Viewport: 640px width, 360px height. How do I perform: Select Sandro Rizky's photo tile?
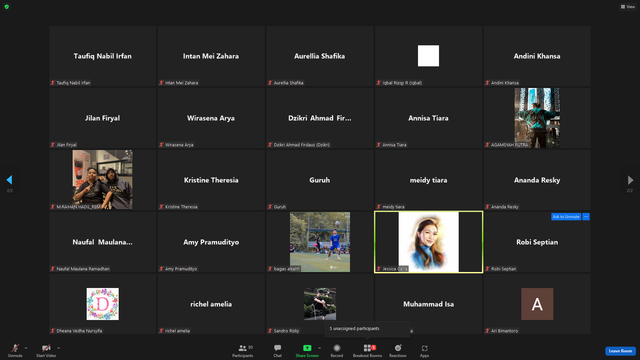coord(320,304)
